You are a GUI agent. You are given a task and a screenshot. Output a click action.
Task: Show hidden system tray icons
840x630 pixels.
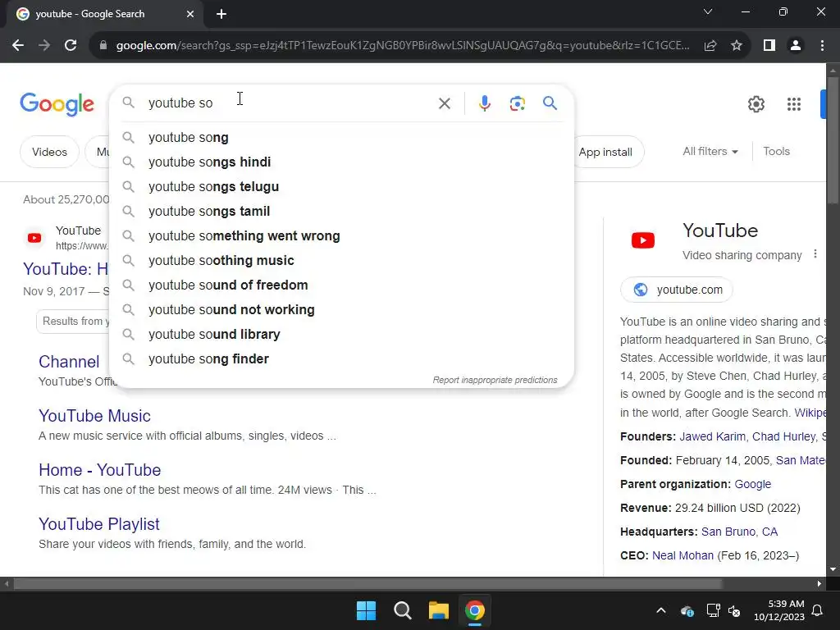tap(661, 610)
